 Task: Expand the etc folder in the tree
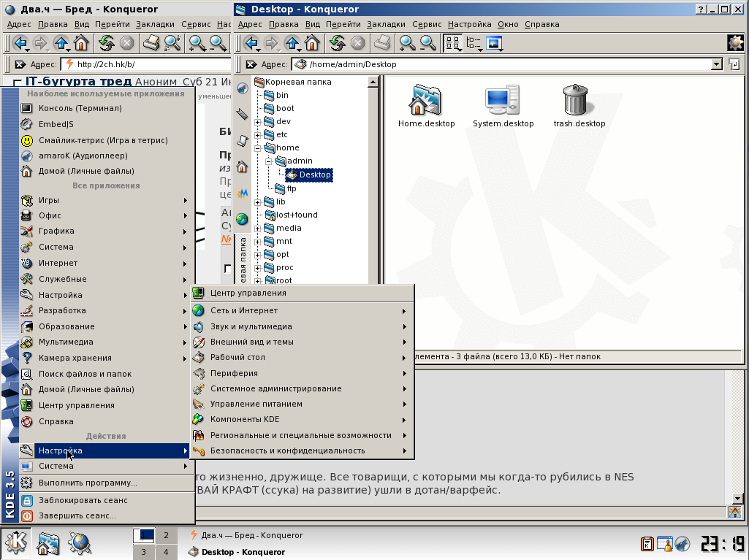click(258, 135)
